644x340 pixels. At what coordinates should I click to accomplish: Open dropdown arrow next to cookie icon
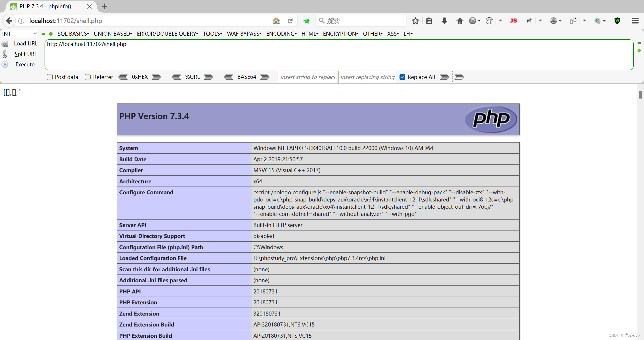[500, 21]
